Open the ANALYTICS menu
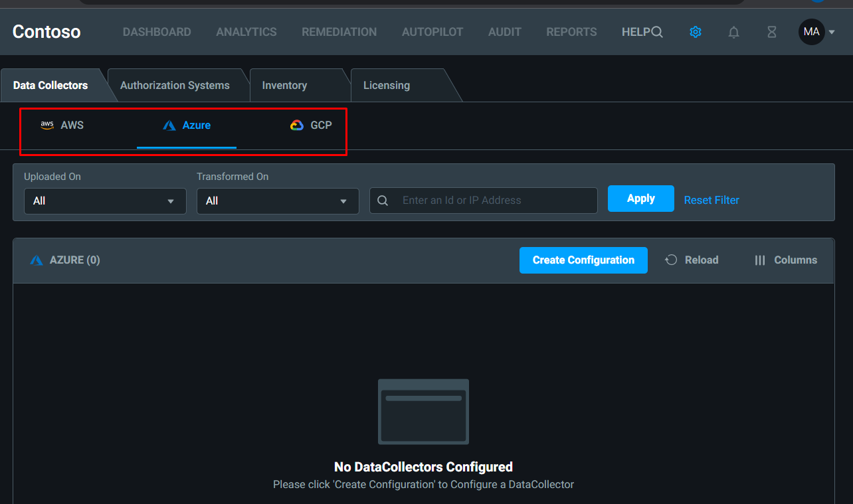This screenshot has width=853, height=504. click(246, 32)
